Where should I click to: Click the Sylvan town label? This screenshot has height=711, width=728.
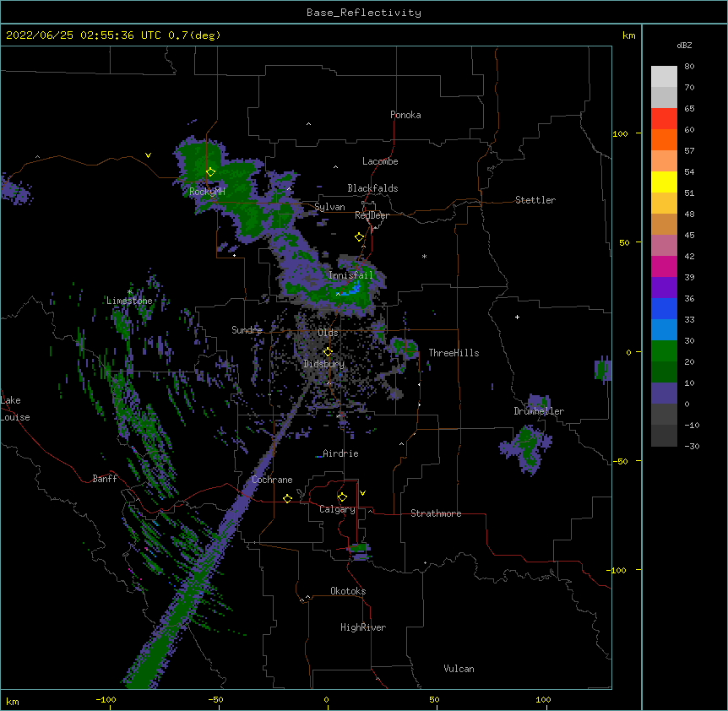[x=329, y=207]
